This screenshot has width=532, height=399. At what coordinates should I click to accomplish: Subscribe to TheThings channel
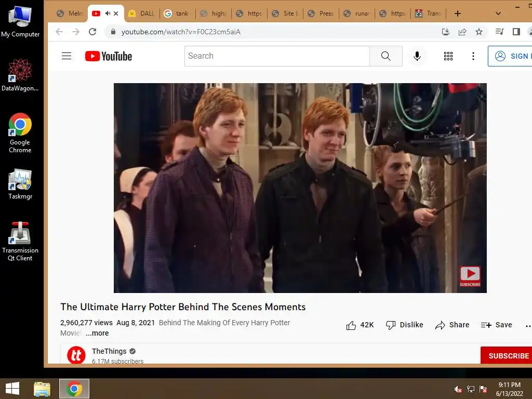point(507,355)
